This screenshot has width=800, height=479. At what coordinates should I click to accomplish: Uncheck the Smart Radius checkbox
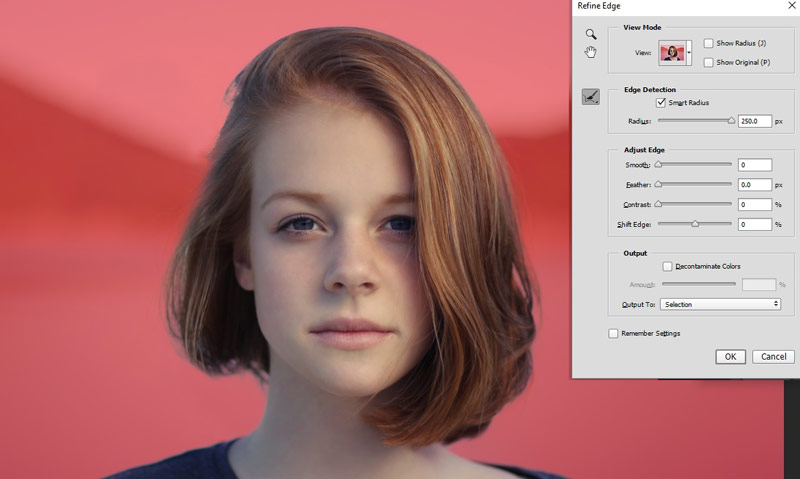661,103
